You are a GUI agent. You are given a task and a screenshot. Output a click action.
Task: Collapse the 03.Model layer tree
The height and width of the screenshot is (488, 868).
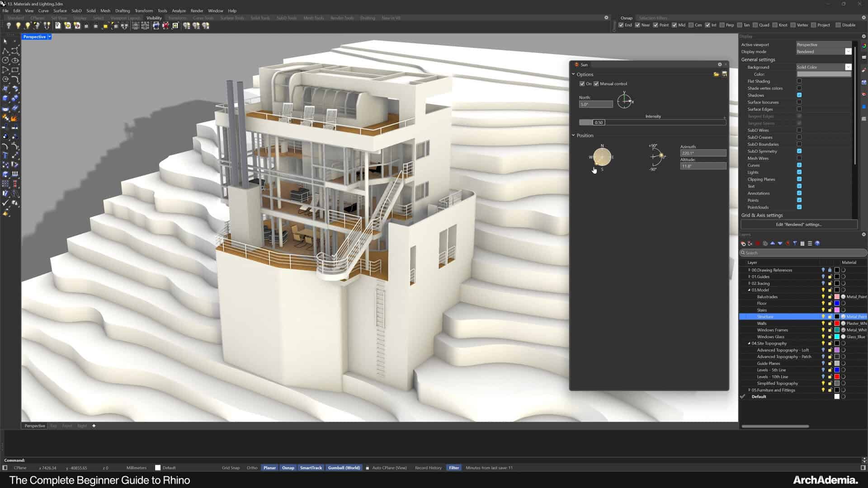(749, 290)
